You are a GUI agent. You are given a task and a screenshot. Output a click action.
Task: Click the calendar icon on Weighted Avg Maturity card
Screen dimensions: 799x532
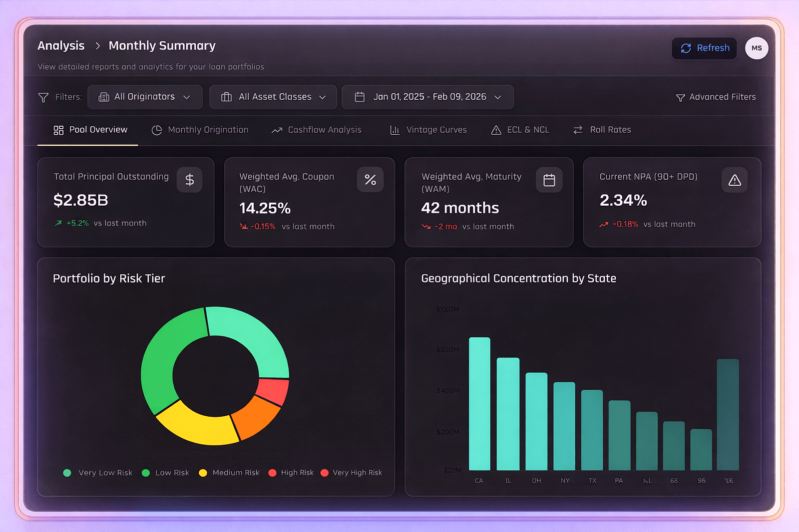click(549, 180)
